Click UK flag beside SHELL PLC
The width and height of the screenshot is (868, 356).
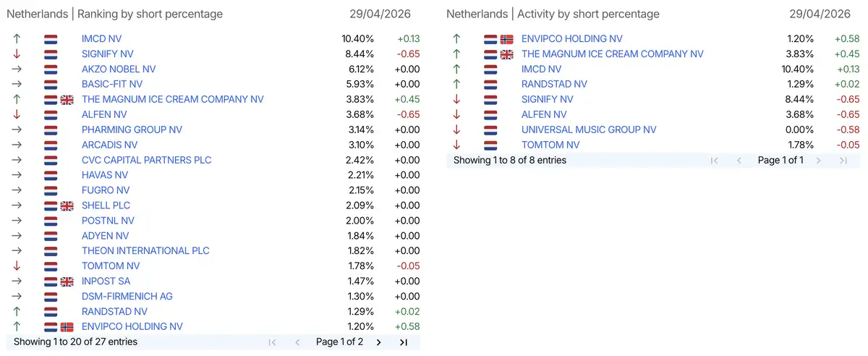[67, 206]
